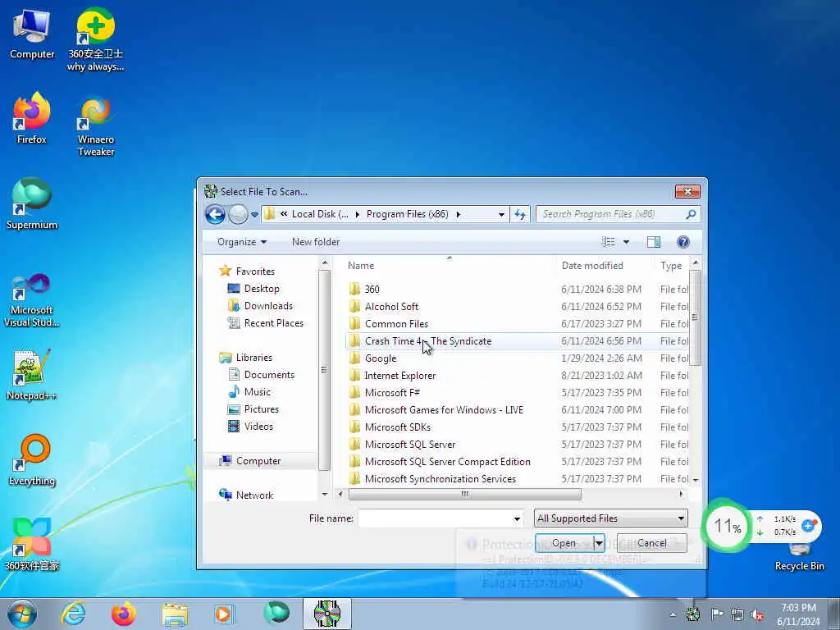
Task: Click Program Files (x86) breadcrumb segment
Action: point(407,214)
